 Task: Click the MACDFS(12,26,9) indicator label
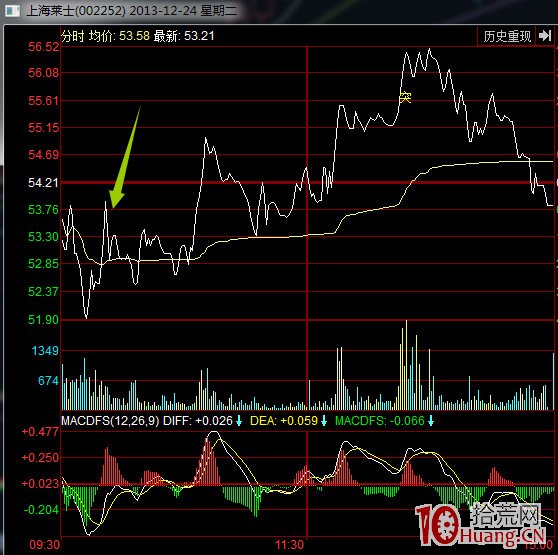click(110, 421)
